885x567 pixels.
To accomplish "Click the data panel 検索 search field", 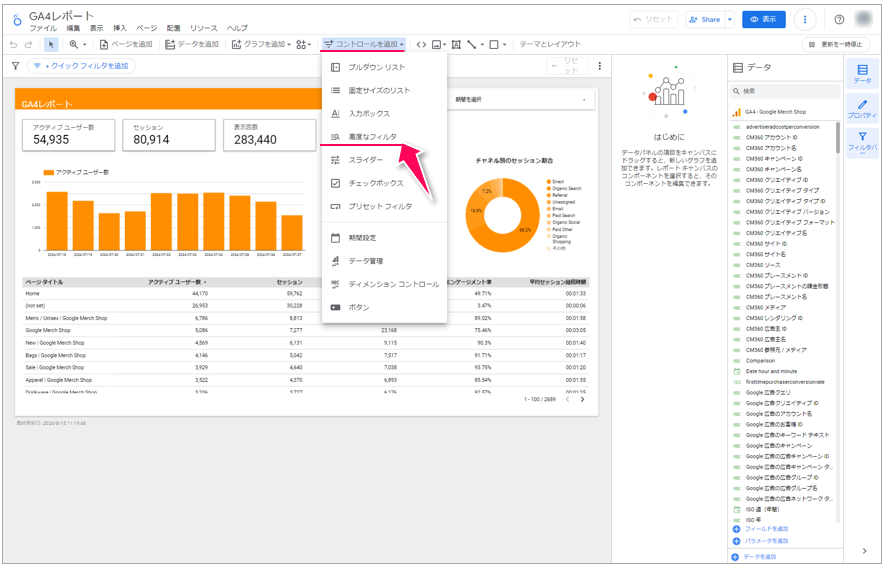I will (x=784, y=91).
